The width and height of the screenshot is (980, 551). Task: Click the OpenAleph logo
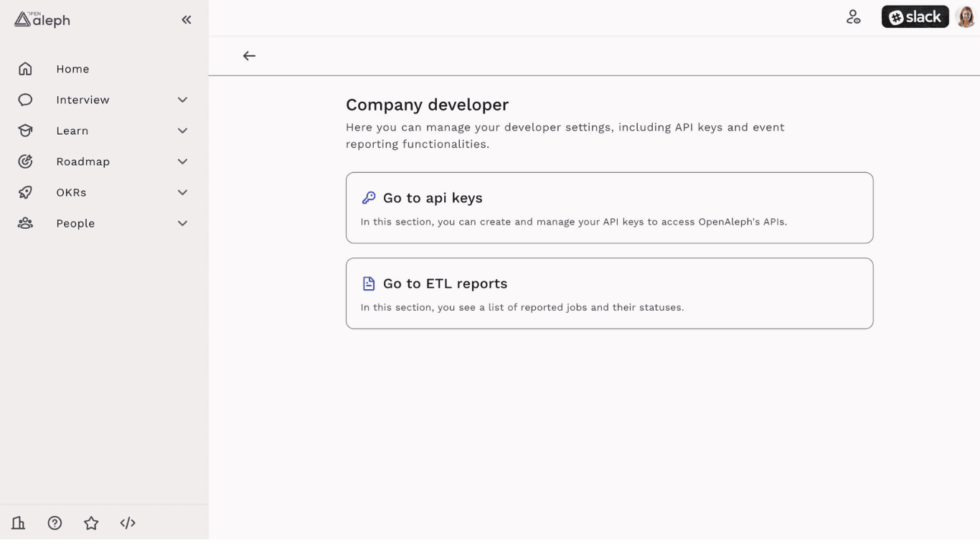coord(42,19)
